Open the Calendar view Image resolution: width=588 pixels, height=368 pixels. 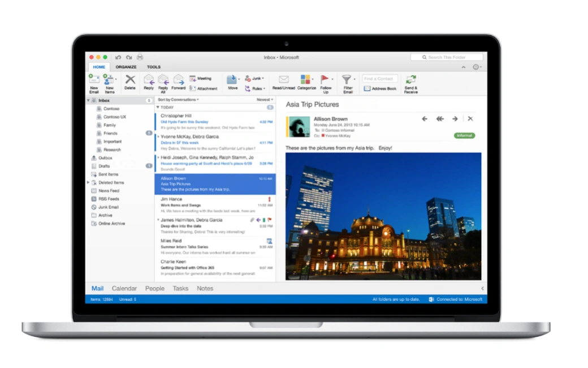tap(124, 288)
